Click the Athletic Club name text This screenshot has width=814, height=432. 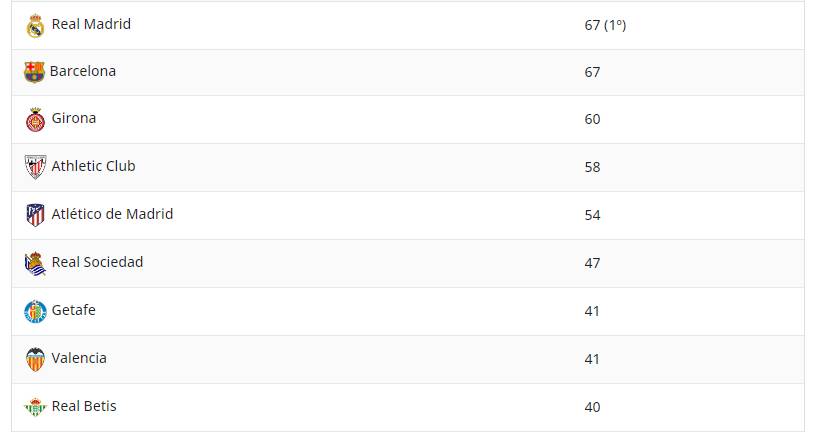(93, 166)
